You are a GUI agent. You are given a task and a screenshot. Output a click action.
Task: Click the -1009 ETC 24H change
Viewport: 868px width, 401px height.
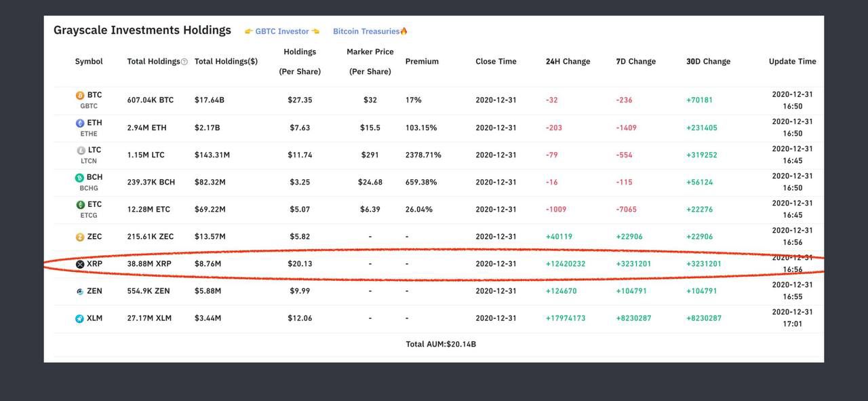pos(556,209)
